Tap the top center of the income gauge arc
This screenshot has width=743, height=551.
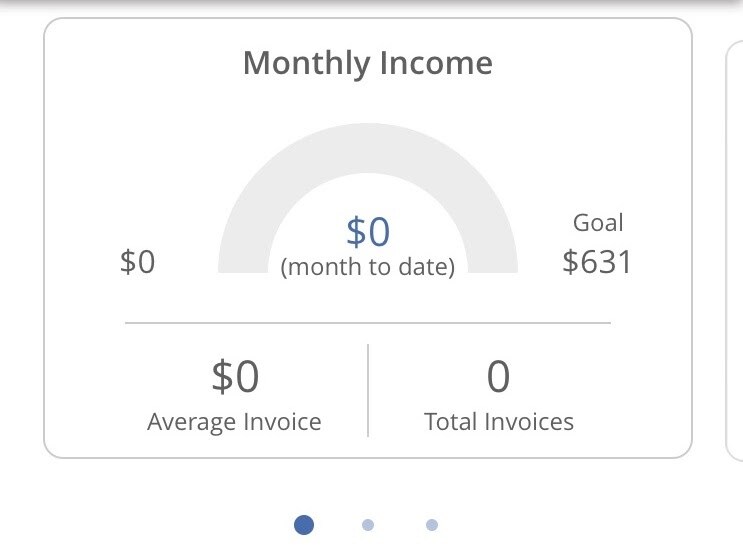(368, 148)
